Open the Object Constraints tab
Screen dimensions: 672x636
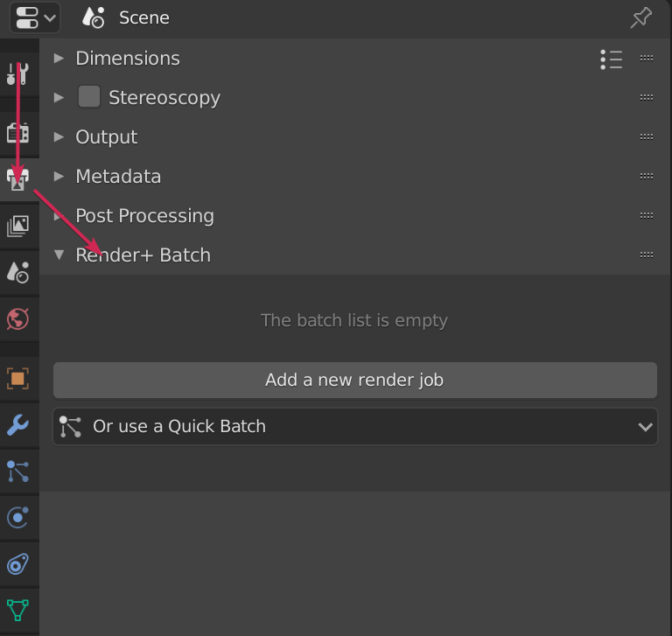18,564
